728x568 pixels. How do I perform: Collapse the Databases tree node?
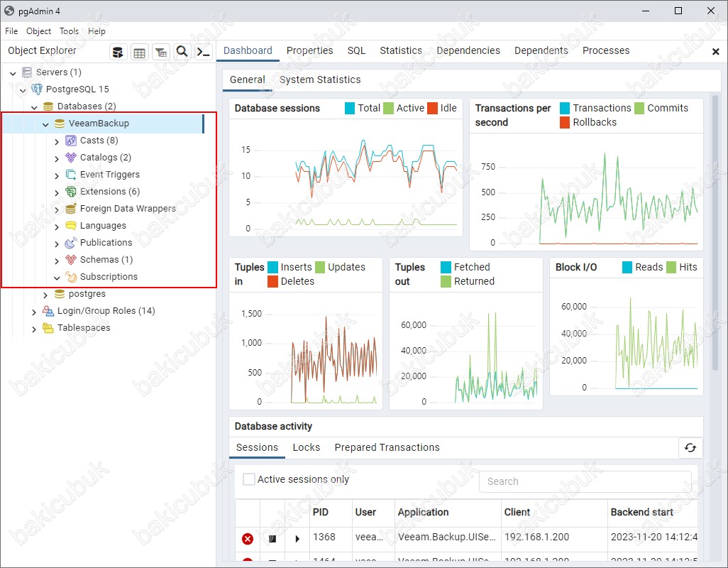(34, 106)
